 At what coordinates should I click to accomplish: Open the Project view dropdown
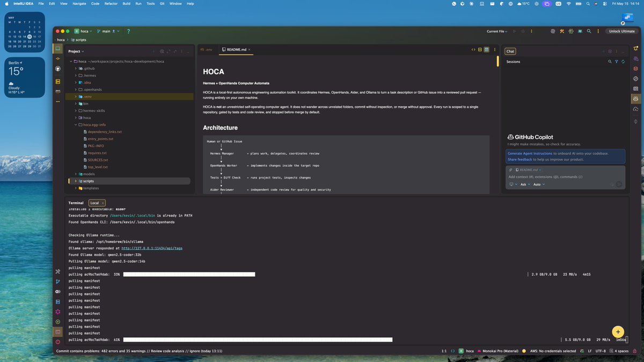point(76,51)
